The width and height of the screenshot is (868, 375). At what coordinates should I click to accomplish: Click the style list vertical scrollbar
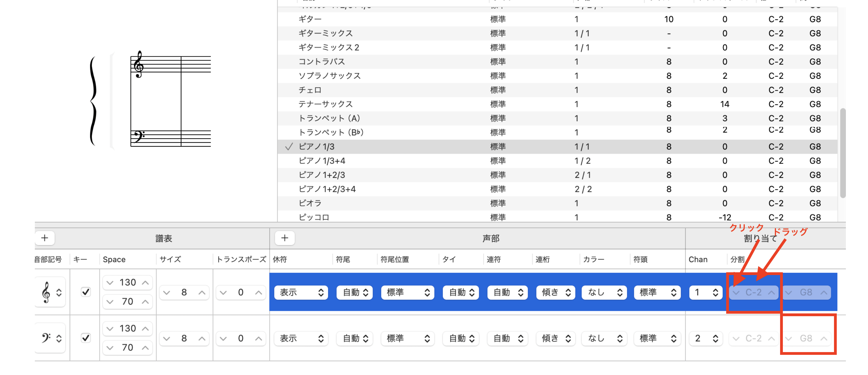[843, 153]
